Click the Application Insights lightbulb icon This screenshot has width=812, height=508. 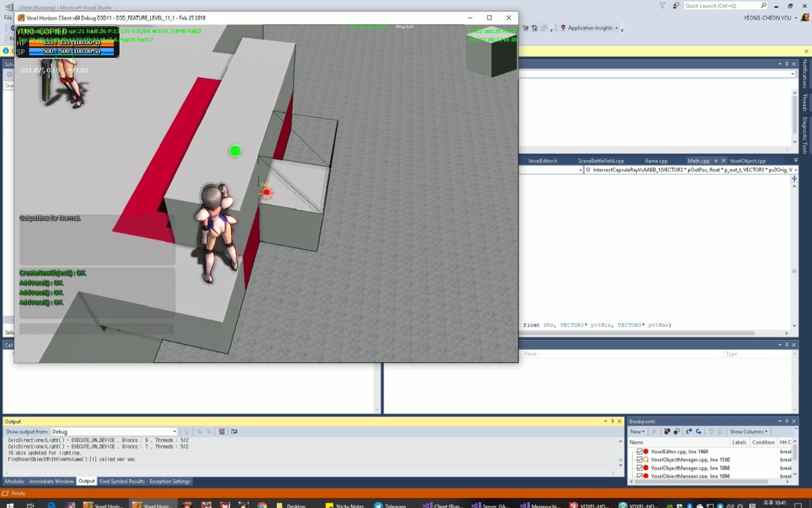click(x=563, y=28)
